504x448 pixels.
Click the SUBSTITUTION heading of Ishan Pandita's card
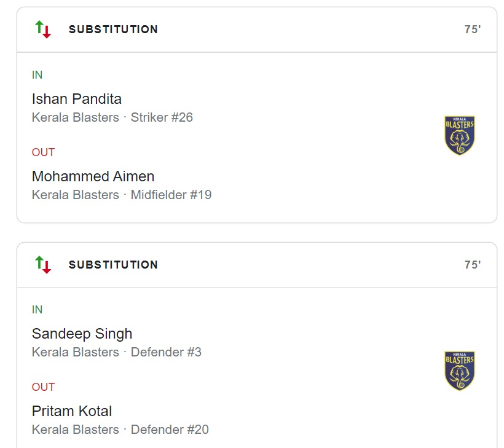pos(113,29)
